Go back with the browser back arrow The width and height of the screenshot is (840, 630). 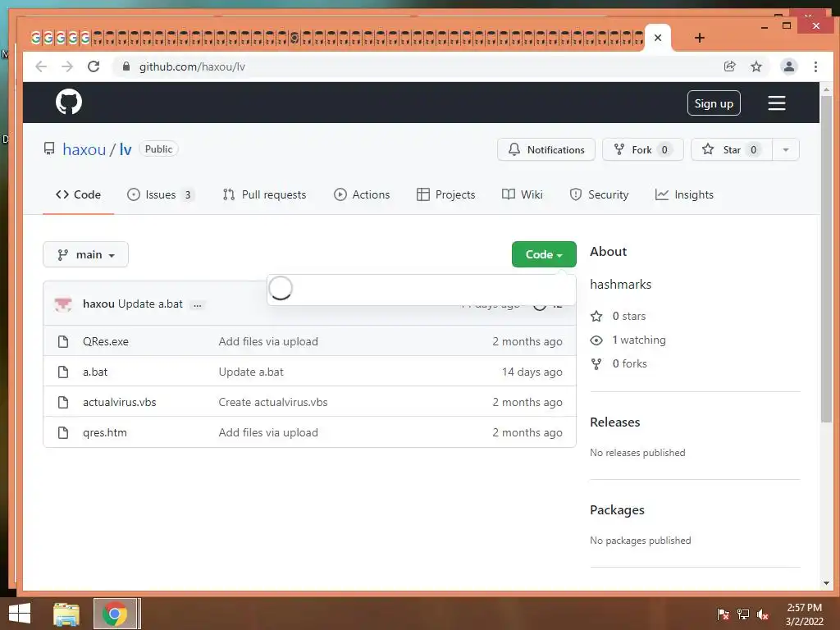pos(41,66)
